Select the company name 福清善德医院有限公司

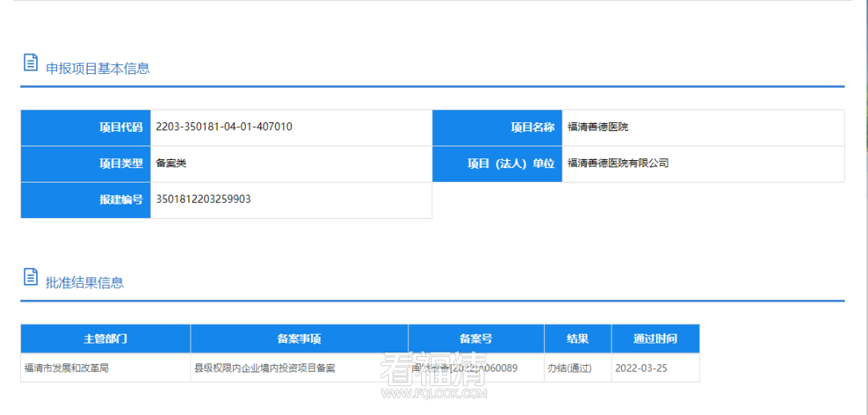tap(618, 163)
